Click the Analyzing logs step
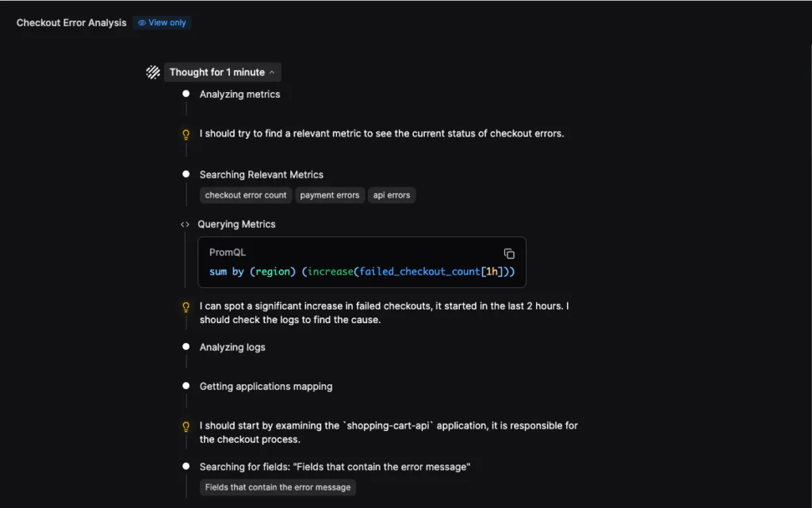 click(232, 347)
